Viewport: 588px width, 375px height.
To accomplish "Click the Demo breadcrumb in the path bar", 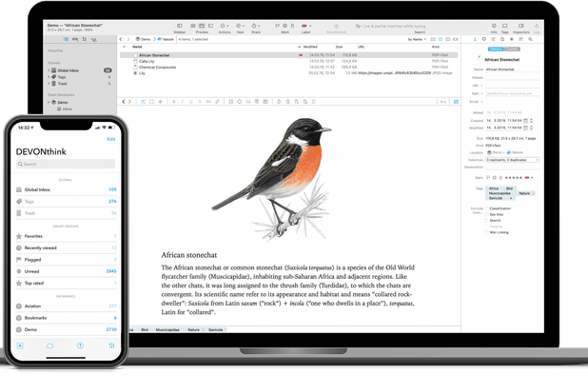I will pos(144,39).
